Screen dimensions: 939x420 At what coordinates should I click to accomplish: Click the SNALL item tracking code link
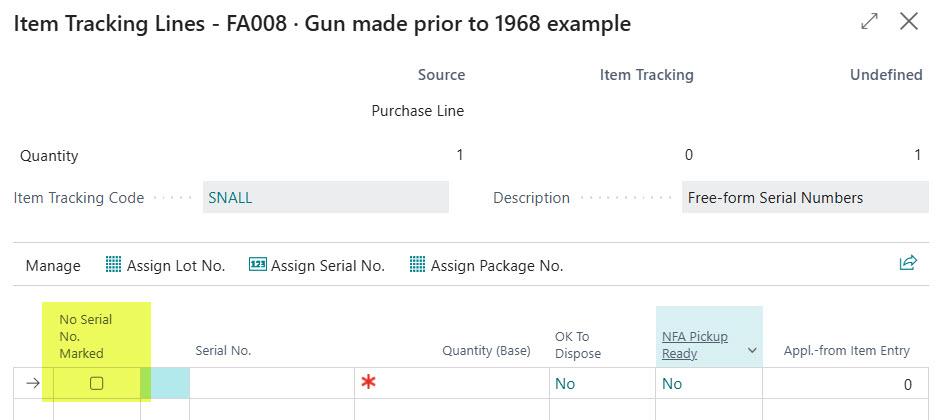pos(230,198)
